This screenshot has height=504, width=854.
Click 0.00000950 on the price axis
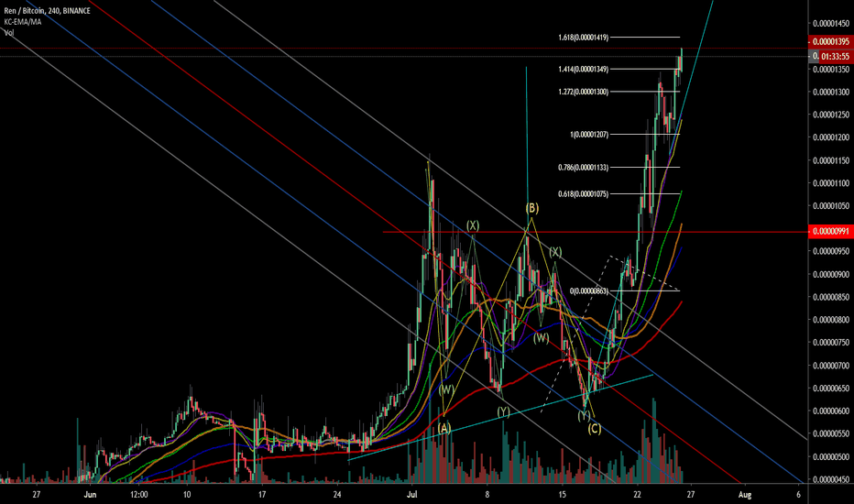pyautogui.click(x=830, y=251)
